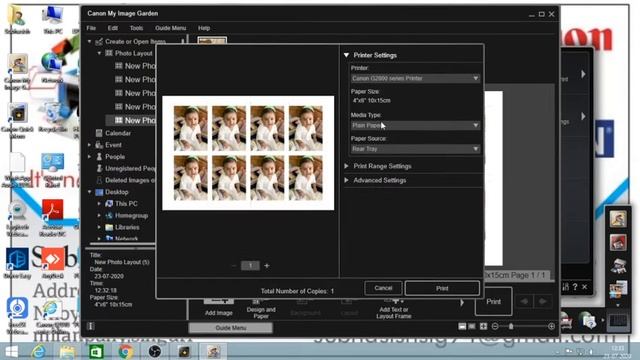Click the Cancel button in print dialog
640x360 pixels.
click(383, 288)
